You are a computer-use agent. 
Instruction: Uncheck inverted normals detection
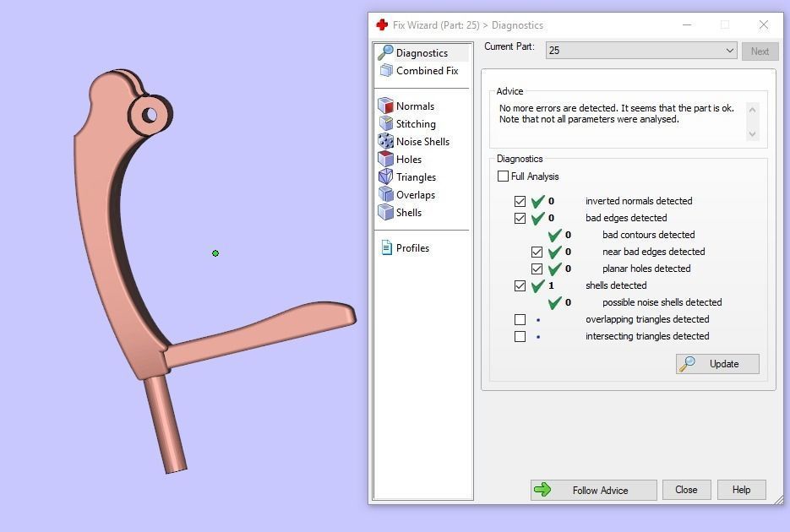[x=520, y=201]
